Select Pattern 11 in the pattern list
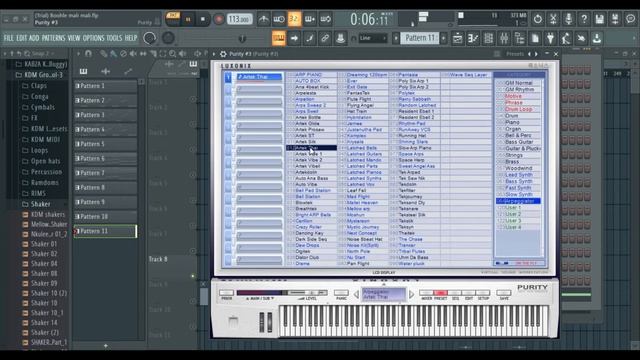Viewport: 640px width, 360px height. pyautogui.click(x=105, y=231)
